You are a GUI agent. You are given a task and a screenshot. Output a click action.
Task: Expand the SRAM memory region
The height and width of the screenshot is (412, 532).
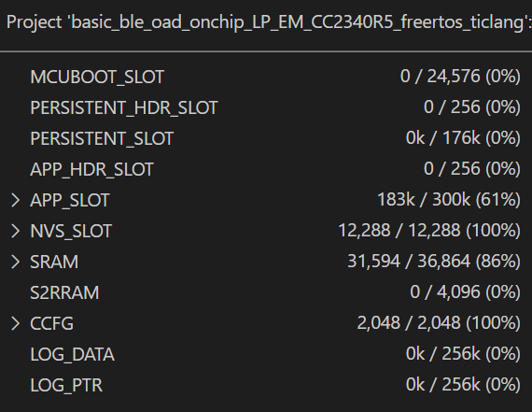click(15, 262)
